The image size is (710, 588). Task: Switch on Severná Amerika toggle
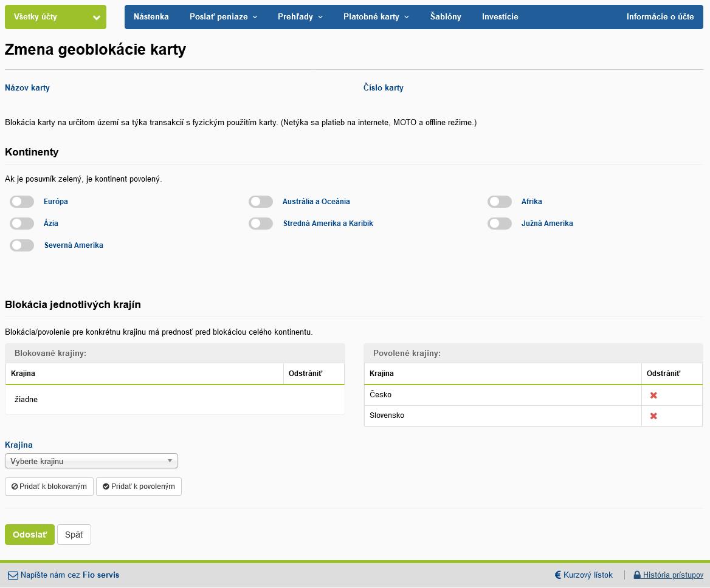click(22, 245)
